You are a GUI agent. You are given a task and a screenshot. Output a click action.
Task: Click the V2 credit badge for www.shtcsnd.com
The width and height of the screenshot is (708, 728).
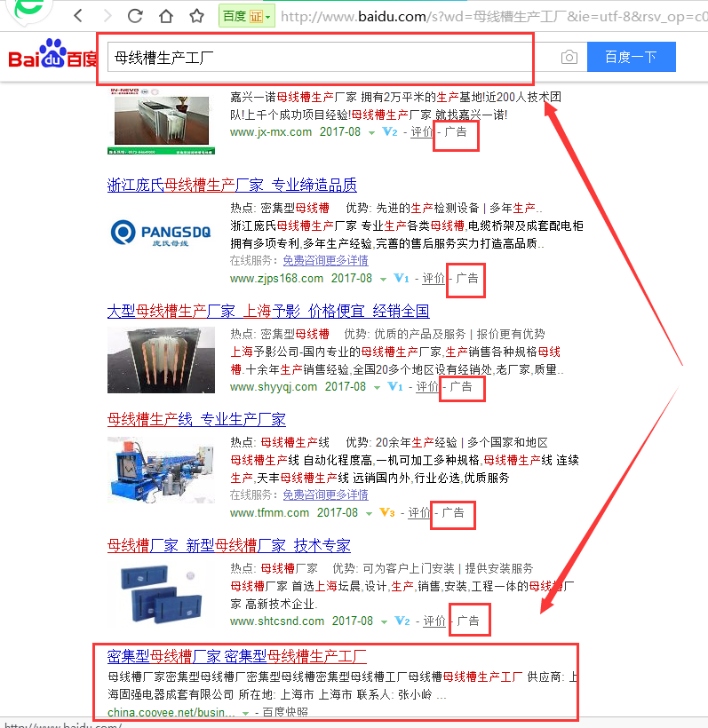click(x=402, y=621)
